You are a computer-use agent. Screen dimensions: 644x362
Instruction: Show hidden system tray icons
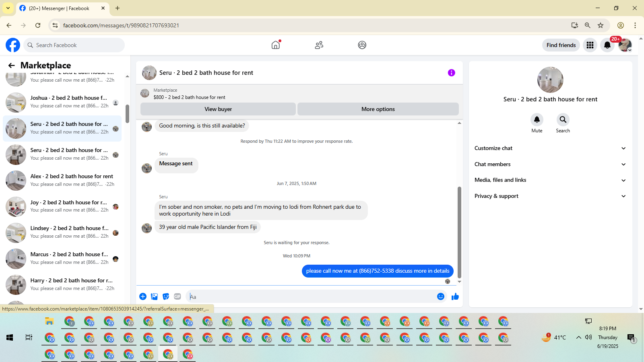point(578,337)
